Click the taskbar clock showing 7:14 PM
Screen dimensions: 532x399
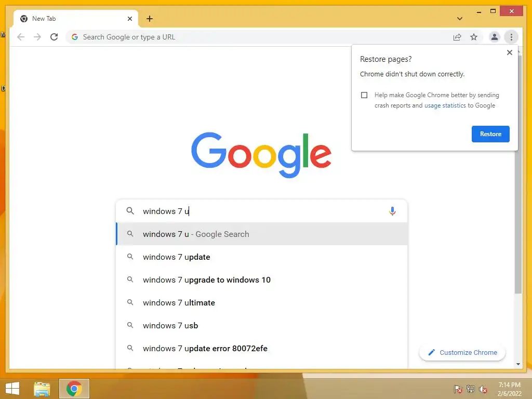click(509, 389)
